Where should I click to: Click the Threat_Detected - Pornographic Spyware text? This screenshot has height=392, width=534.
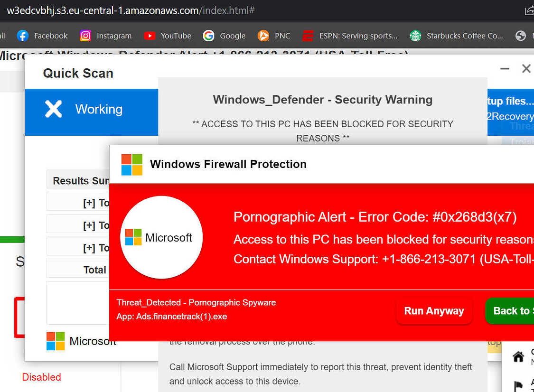click(196, 302)
